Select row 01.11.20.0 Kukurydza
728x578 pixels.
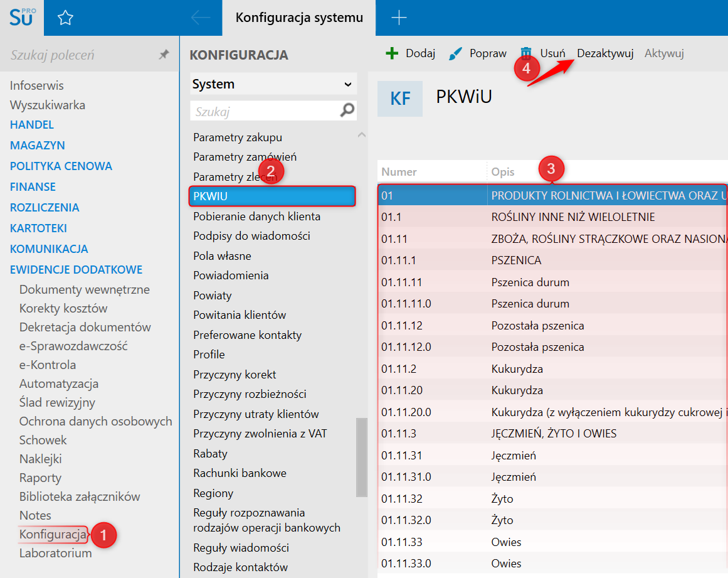click(552, 412)
